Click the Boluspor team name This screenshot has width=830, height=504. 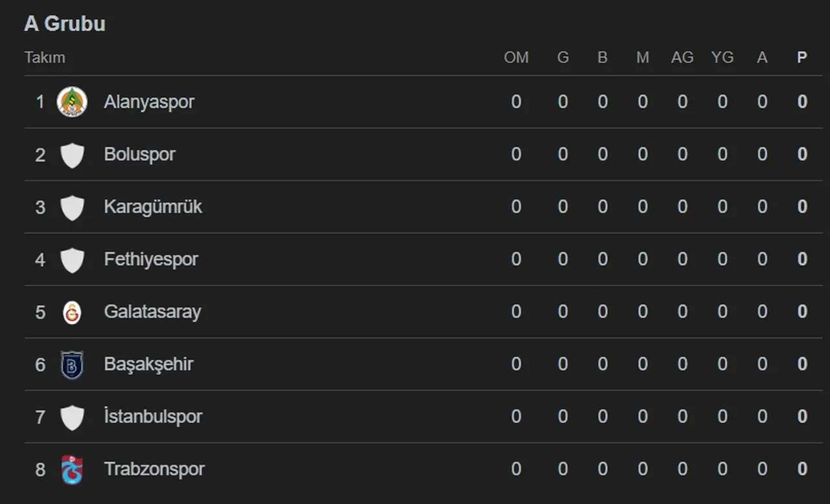tap(139, 155)
